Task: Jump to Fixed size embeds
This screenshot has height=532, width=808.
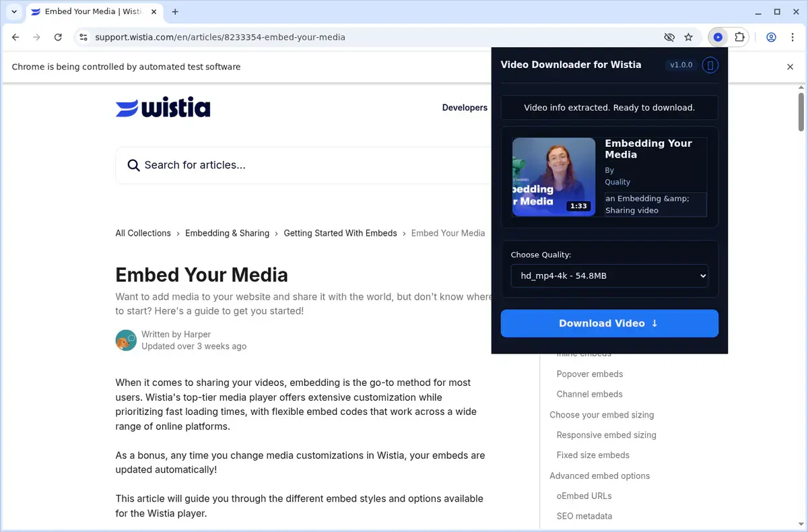Action: point(593,455)
